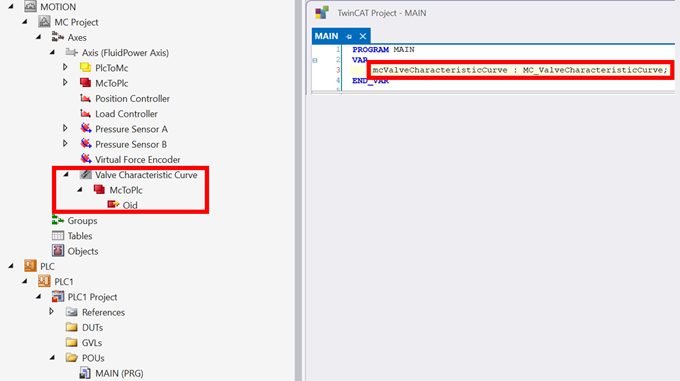Click the red McToPlc icon under Axis
This screenshot has height=381, width=680.
85,83
